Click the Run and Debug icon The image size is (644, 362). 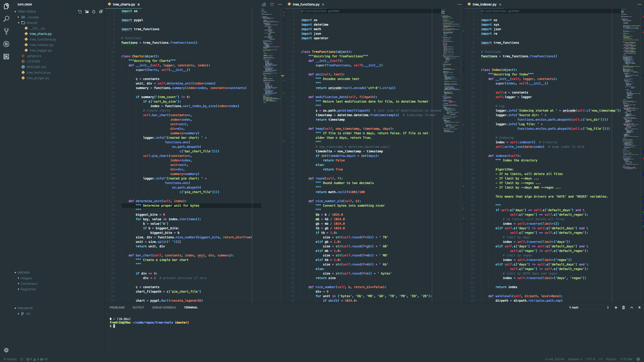pyautogui.click(x=6, y=43)
